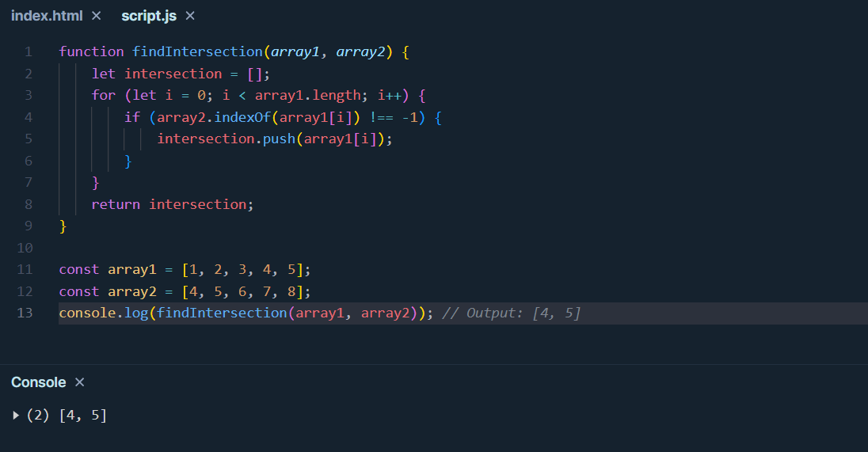Click the number 8 in array2 values
The height and width of the screenshot is (452, 868).
(x=291, y=291)
